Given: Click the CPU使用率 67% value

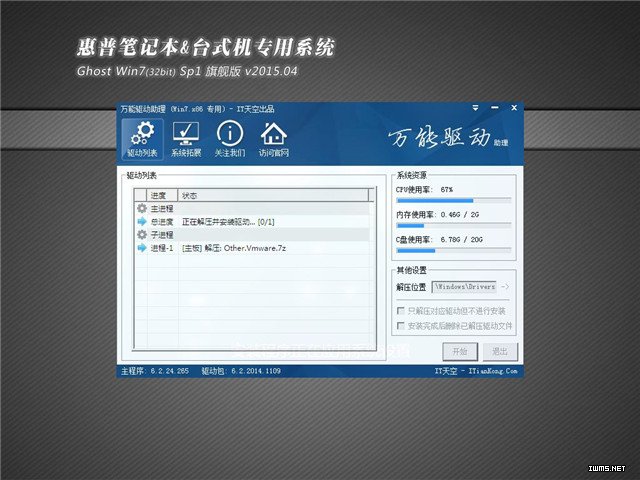Looking at the screenshot, I should (447, 190).
